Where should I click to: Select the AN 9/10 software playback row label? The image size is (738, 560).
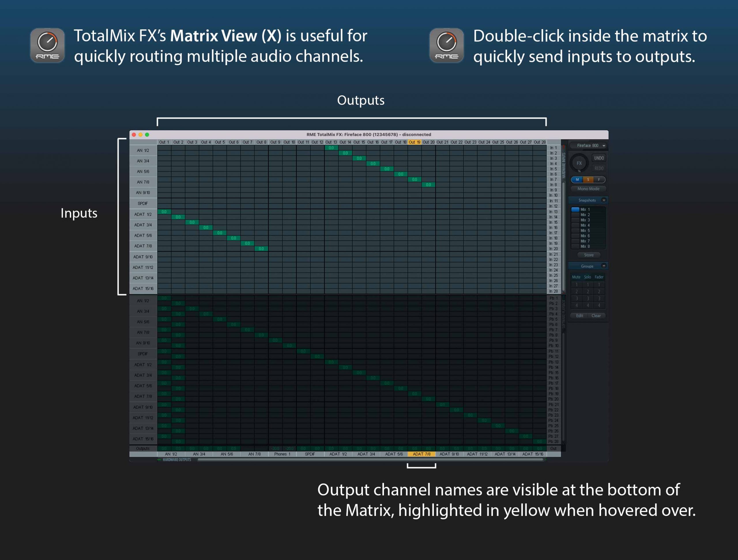pos(143,343)
